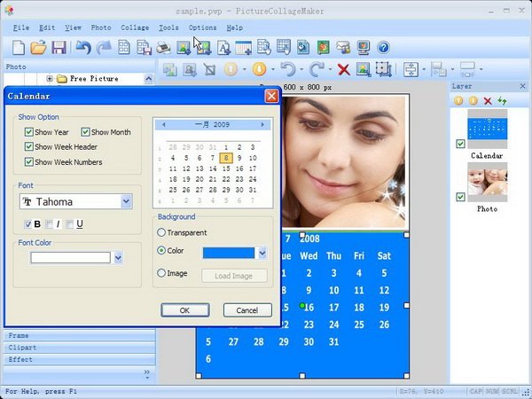532x399 pixels.
Task: Click the Open folder toolbar icon
Action: pyautogui.click(x=38, y=47)
